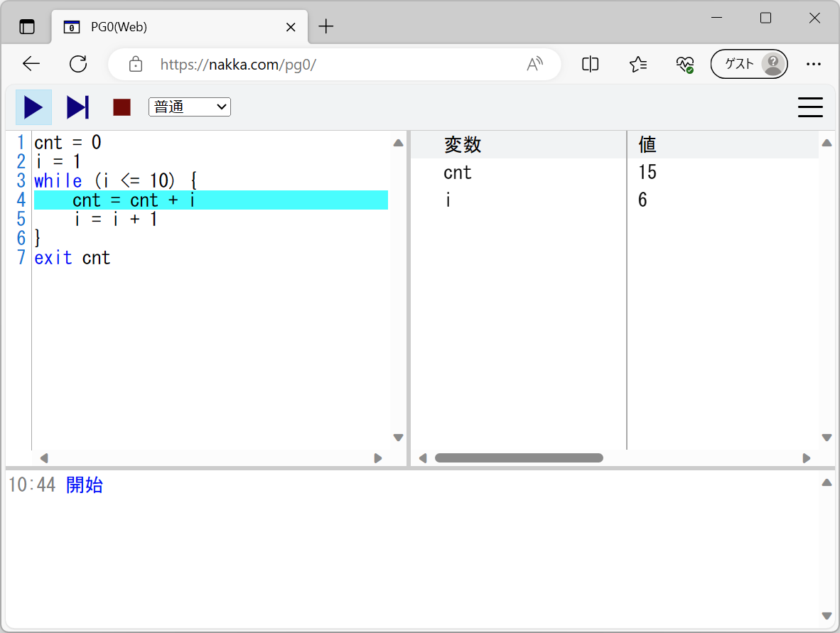Image resolution: width=840 pixels, height=633 pixels.
Task: Click the 変数 column header
Action: [463, 145]
